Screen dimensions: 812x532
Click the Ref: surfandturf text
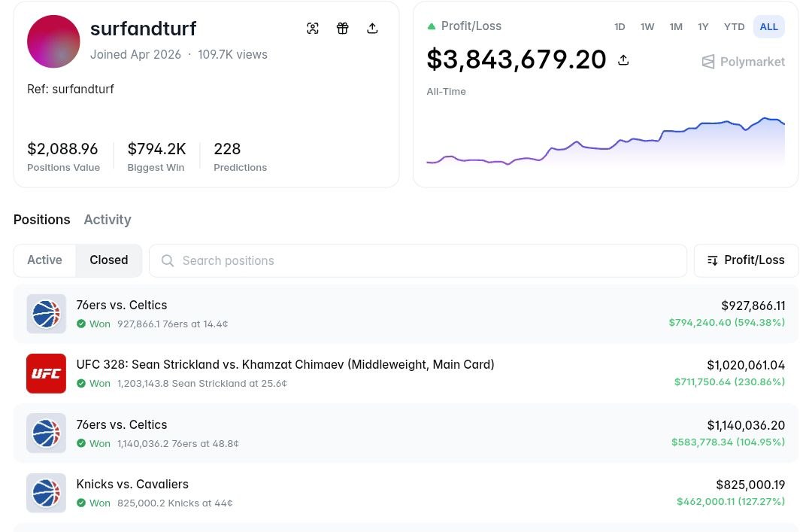tap(71, 90)
